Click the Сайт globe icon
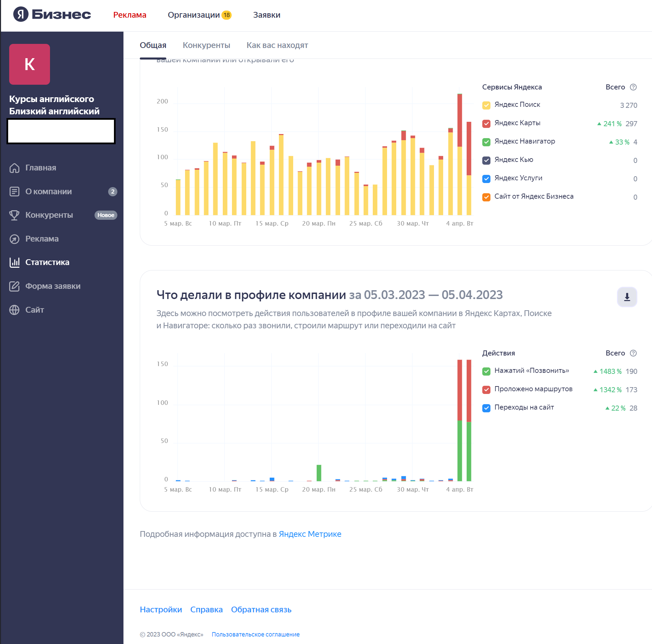This screenshot has width=652, height=644. (14, 310)
